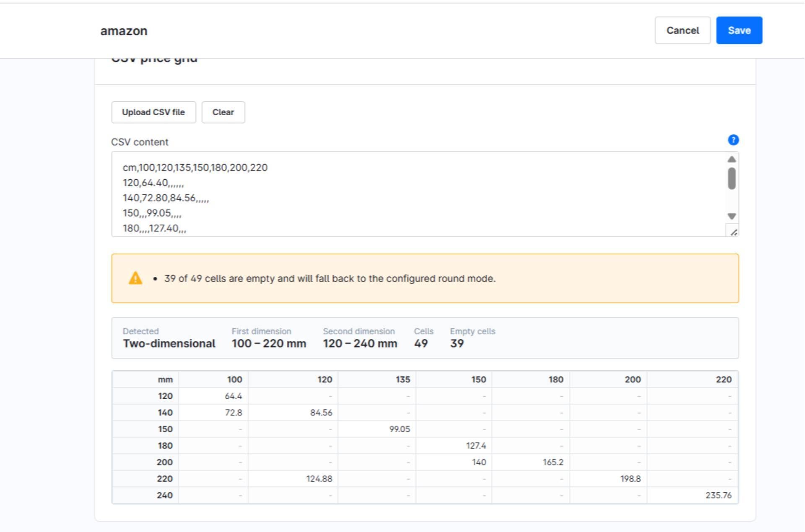
Task: Click the textarea resize handle
Action: [x=733, y=232]
